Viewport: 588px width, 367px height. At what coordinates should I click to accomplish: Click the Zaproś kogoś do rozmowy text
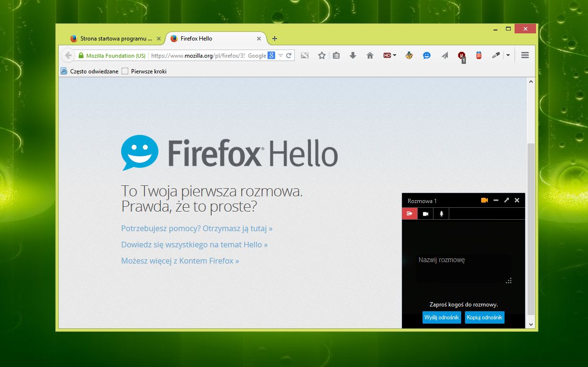[464, 304]
